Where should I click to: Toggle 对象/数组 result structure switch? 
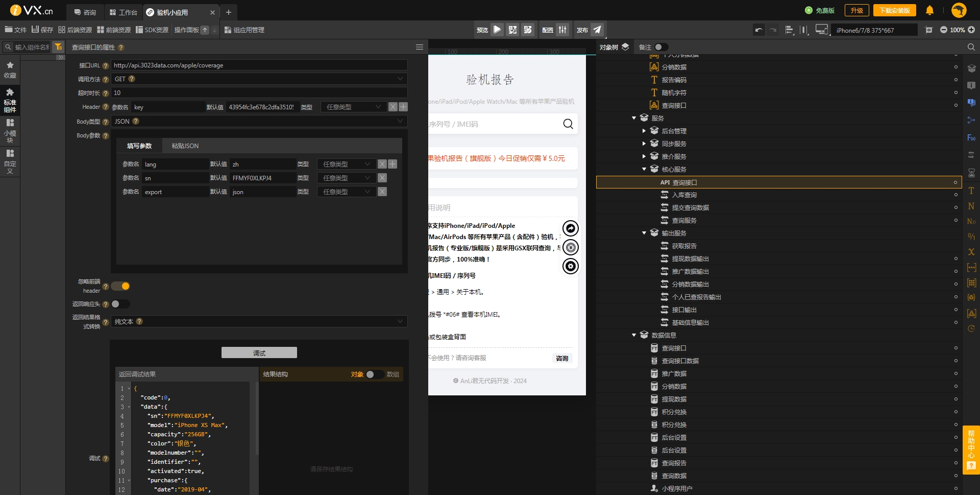tap(375, 374)
